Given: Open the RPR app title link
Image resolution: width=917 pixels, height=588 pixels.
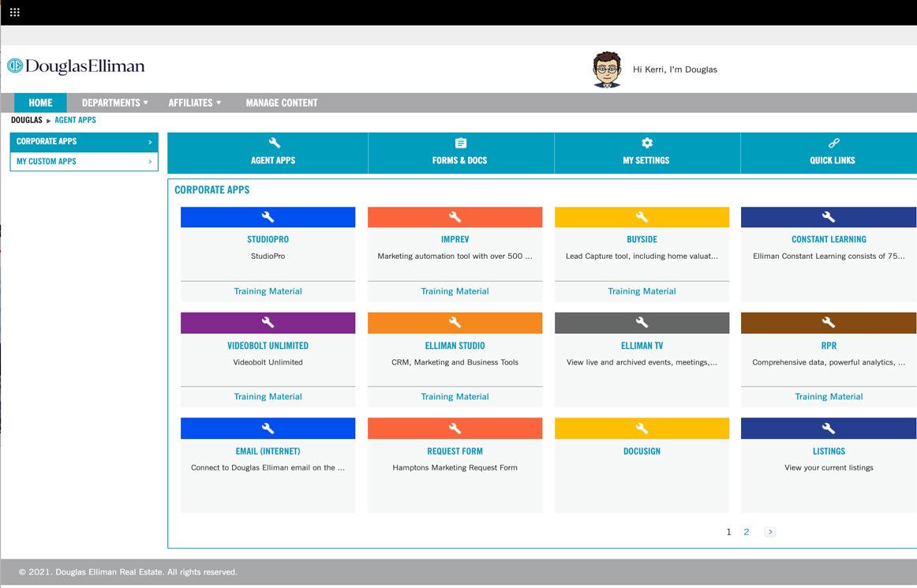Looking at the screenshot, I should [x=829, y=346].
